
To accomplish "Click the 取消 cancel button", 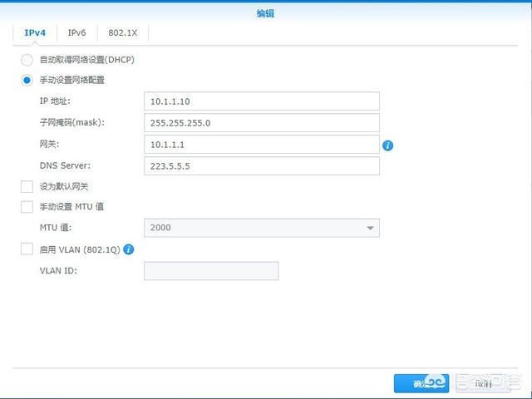I will pyautogui.click(x=482, y=383).
